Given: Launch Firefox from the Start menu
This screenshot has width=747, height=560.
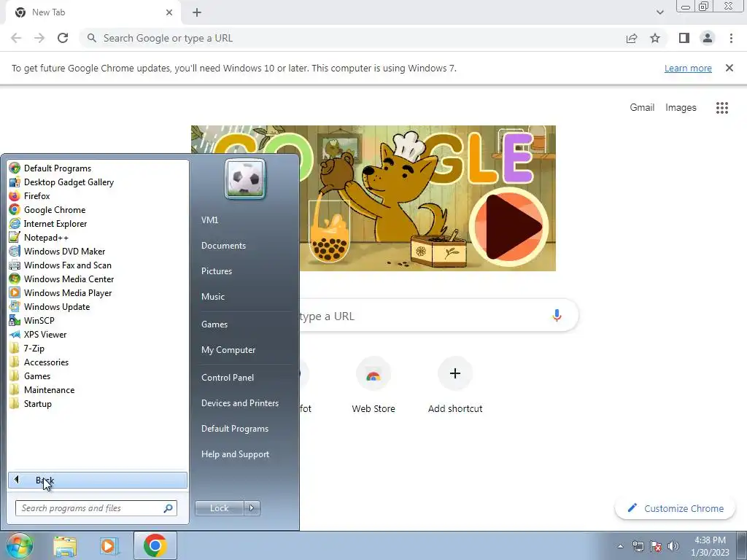Looking at the screenshot, I should pyautogui.click(x=29, y=195).
